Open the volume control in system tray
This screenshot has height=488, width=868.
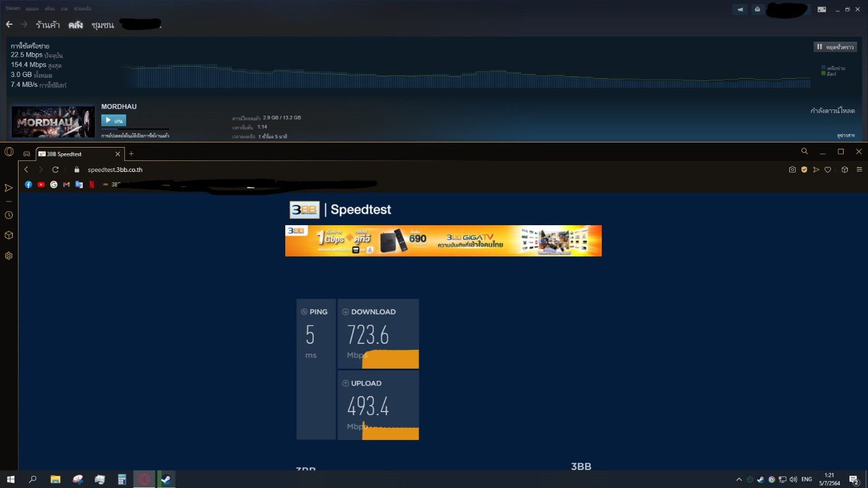[x=793, y=479]
